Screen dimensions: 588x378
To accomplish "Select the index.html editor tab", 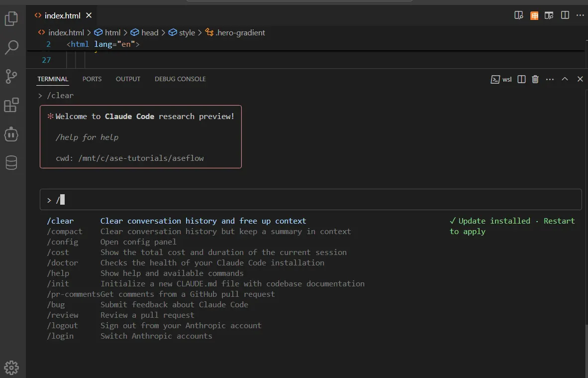I will (62, 15).
